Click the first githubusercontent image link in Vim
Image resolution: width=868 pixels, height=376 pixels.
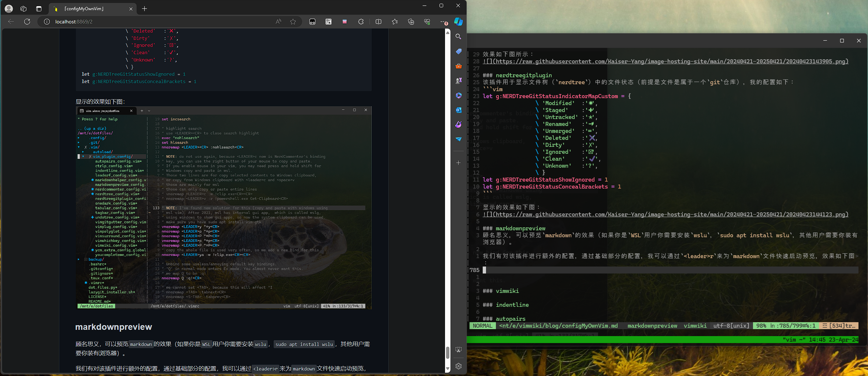click(665, 62)
